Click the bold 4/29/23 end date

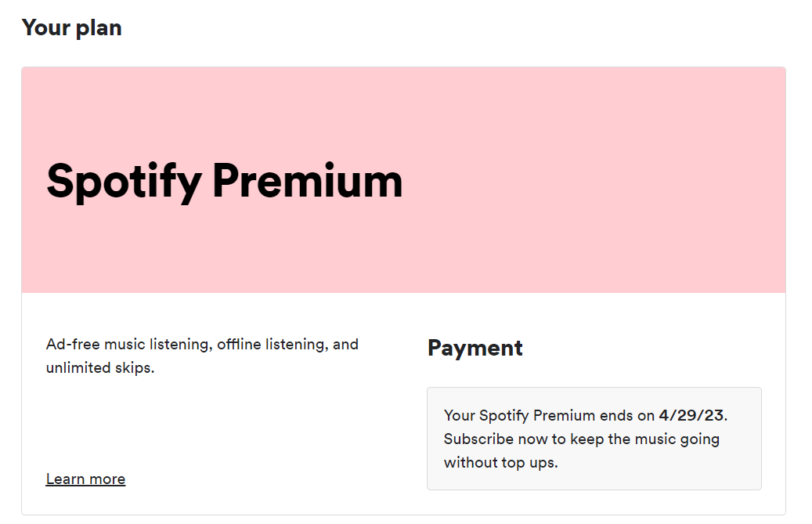[x=691, y=415]
